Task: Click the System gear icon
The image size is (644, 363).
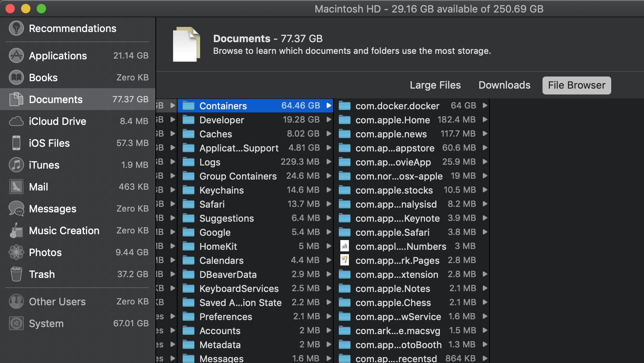Action: pos(16,323)
